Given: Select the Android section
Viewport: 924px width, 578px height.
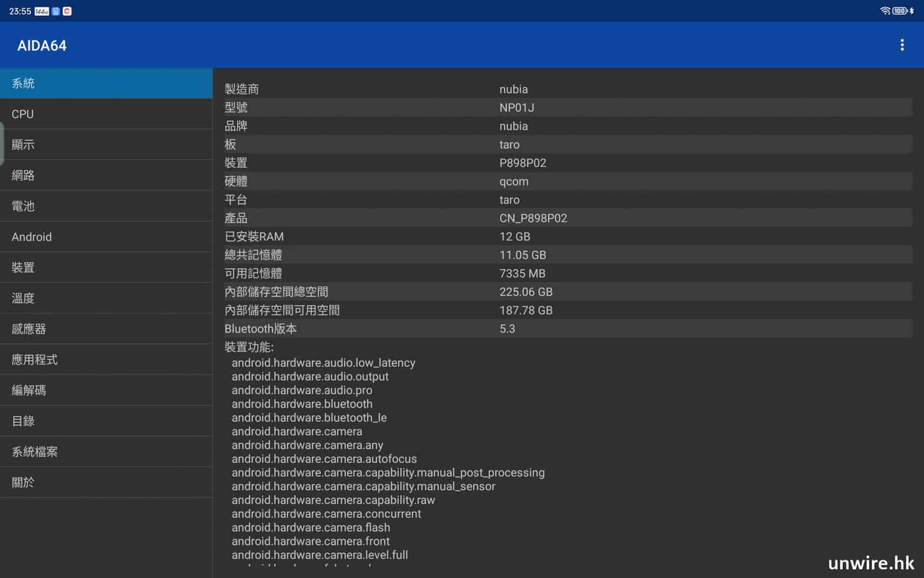Looking at the screenshot, I should tap(106, 237).
